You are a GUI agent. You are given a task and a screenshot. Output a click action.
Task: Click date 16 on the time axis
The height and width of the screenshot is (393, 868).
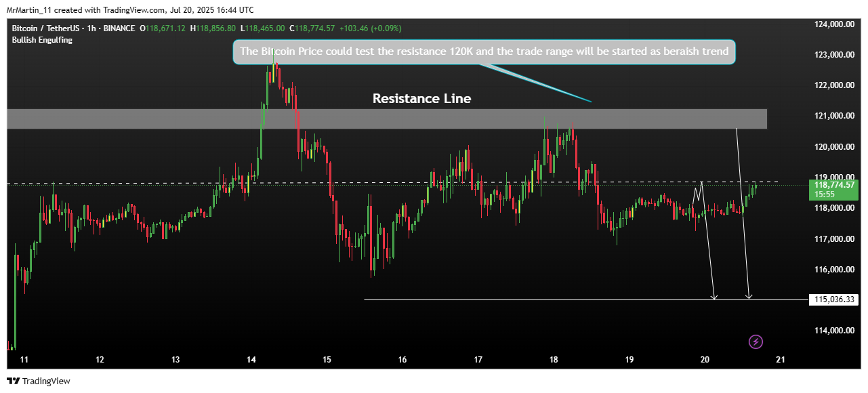(402, 360)
